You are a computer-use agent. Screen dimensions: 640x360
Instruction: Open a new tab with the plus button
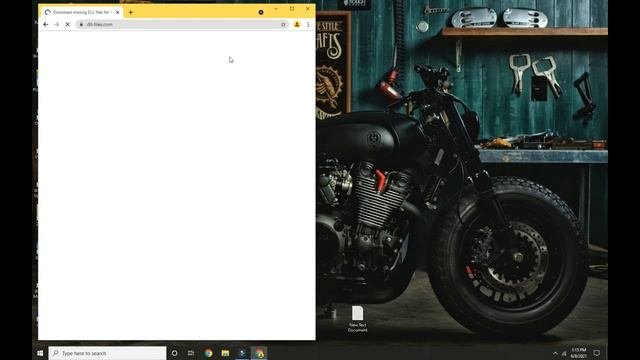coord(131,12)
